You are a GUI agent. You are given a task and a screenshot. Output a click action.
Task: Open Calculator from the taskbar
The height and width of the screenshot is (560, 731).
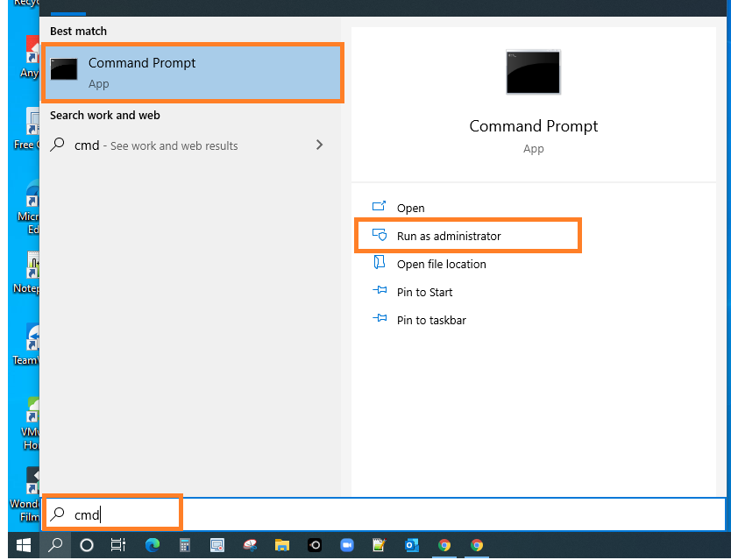point(185,544)
